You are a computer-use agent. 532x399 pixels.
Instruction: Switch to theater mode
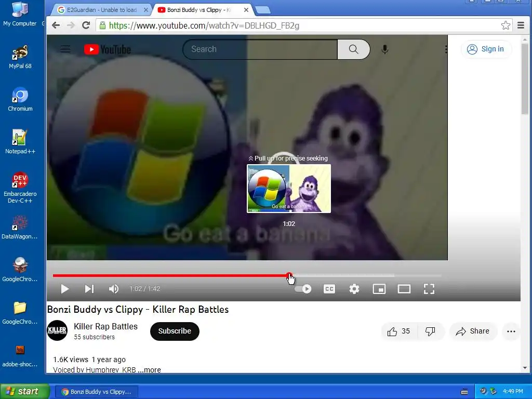[404, 289]
